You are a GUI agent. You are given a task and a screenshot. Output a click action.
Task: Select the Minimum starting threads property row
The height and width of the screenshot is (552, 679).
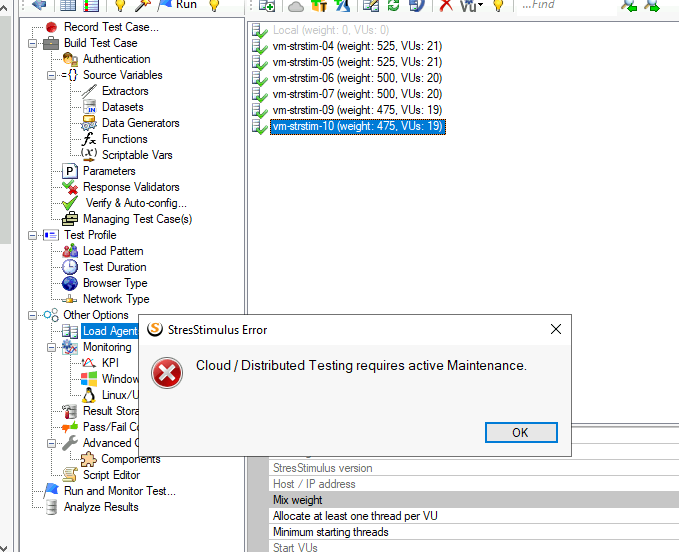[474, 532]
